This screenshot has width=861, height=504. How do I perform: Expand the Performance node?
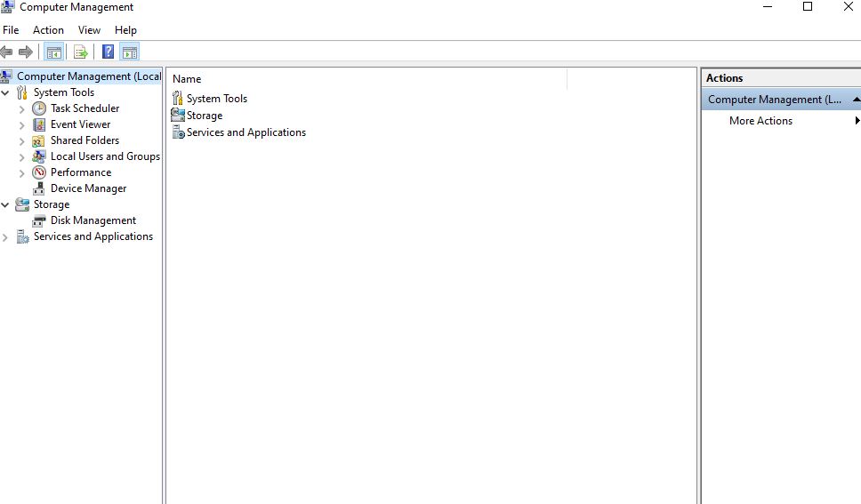pos(22,173)
